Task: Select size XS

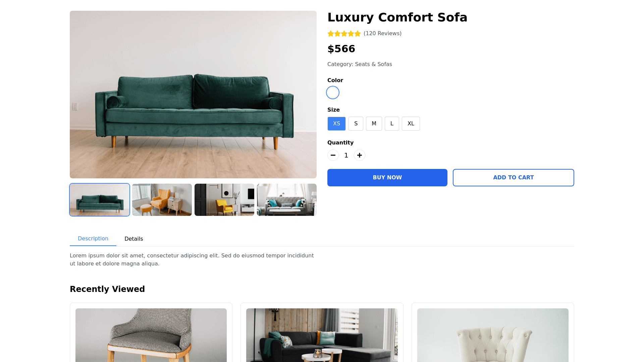Action: click(x=336, y=124)
